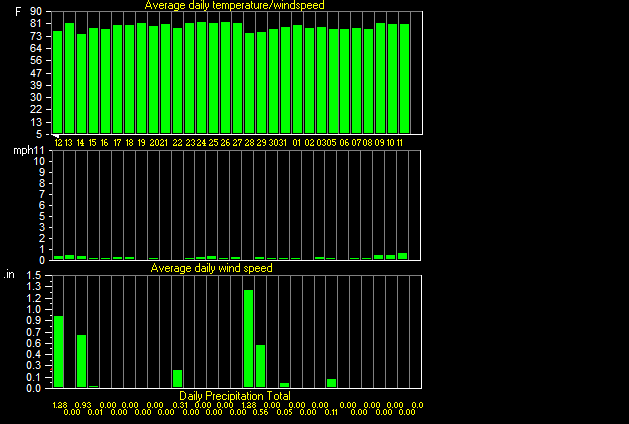The image size is (629, 424).
Task: Select the temperature bar above date 11
Action: 405,79
